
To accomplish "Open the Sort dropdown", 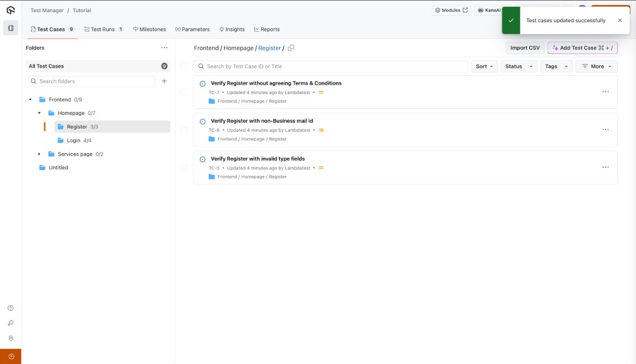I will pos(484,66).
